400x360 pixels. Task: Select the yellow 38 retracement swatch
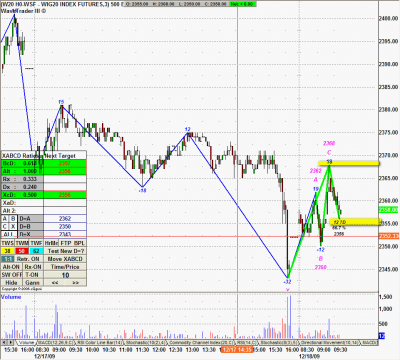coord(8,251)
